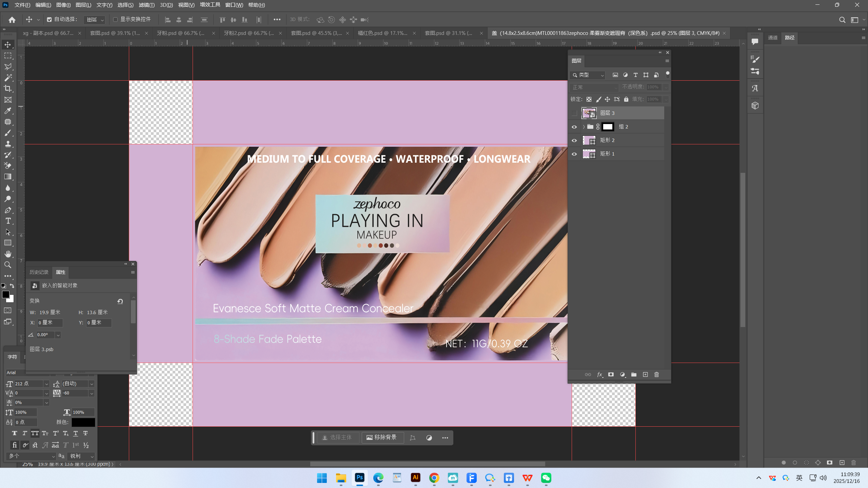Create a new adjustment layer

[x=623, y=374]
